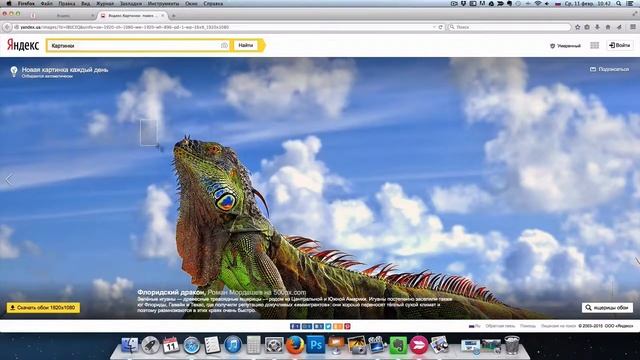Screen dimensions: 640x360
Task: Open Keynote from the Dock
Action: (x=336, y=345)
